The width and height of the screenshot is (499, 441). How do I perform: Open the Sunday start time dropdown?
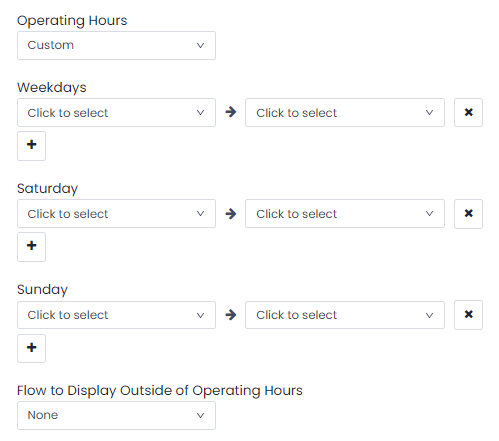[x=116, y=315]
